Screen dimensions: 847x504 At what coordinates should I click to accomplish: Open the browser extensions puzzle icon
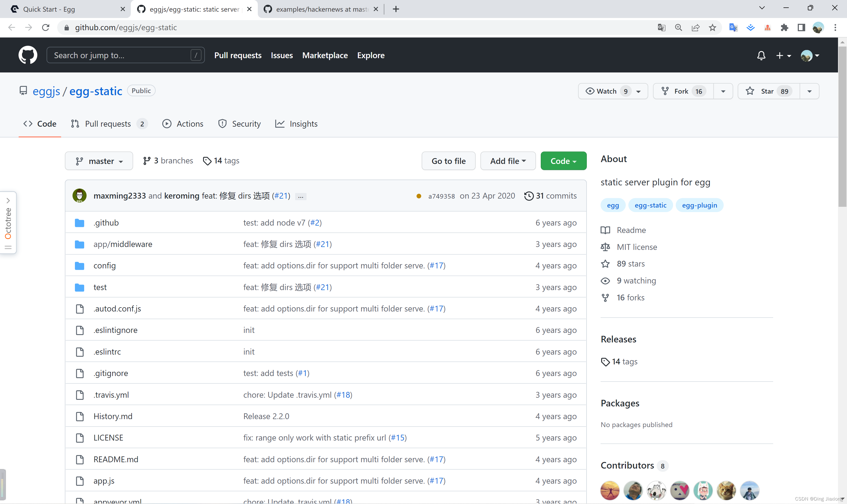pos(785,28)
